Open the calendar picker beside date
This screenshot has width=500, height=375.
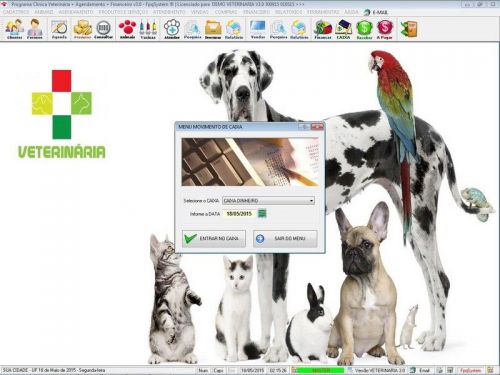tap(262, 213)
